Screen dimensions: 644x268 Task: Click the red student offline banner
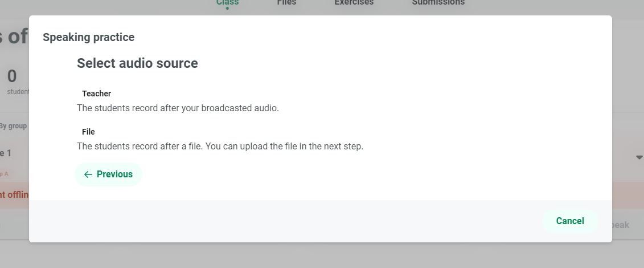tap(14, 194)
